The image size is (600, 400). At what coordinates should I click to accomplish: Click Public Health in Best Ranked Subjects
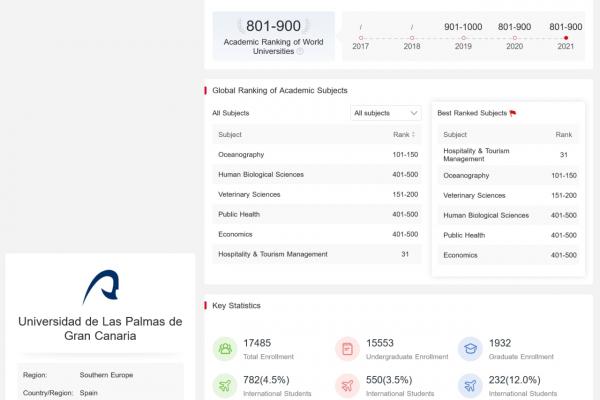(464, 235)
